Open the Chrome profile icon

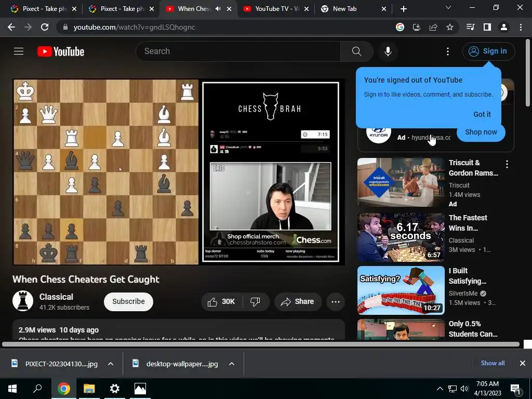click(x=504, y=27)
